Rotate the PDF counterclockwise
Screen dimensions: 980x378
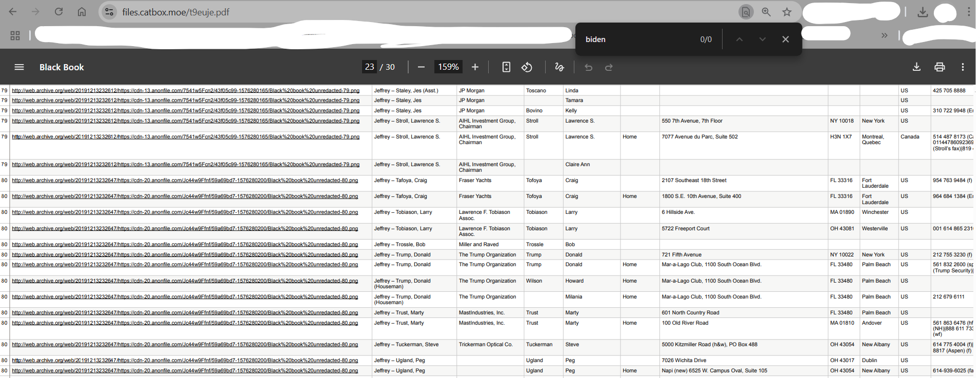coord(527,67)
